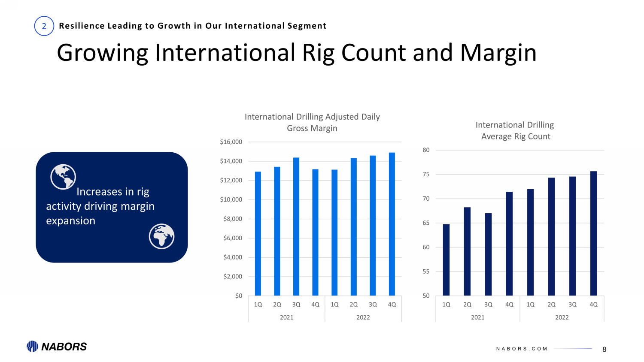The width and height of the screenshot is (644, 362).
Task: Select the 'Resilience Leading to Growth' section heading
Action: pyautogui.click(x=192, y=26)
